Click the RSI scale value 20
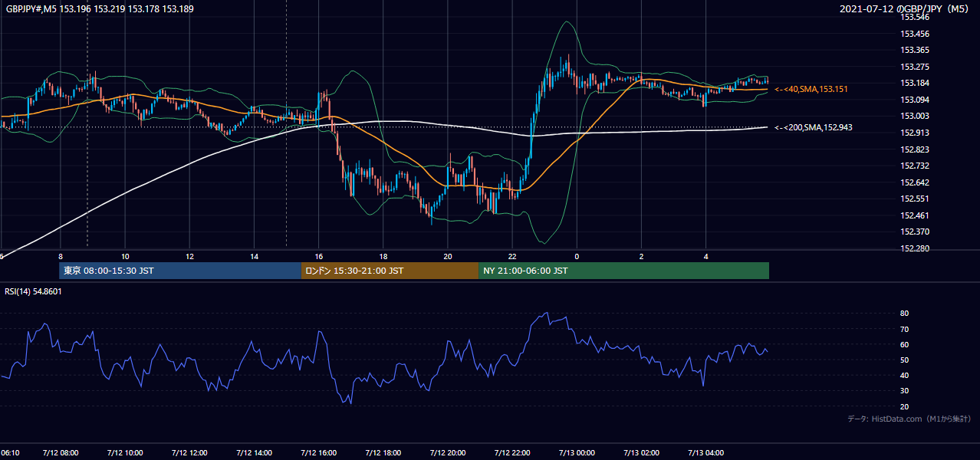This screenshot has height=460, width=980. 905,406
